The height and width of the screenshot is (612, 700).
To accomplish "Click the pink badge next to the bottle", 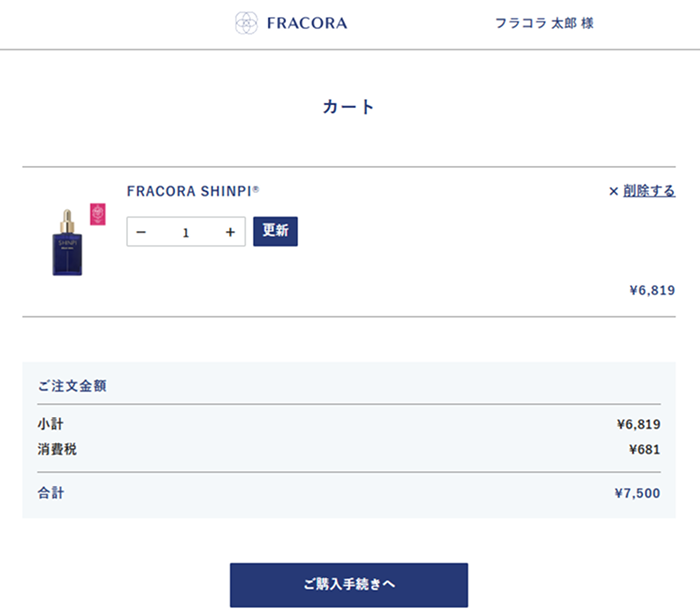I will [x=97, y=213].
